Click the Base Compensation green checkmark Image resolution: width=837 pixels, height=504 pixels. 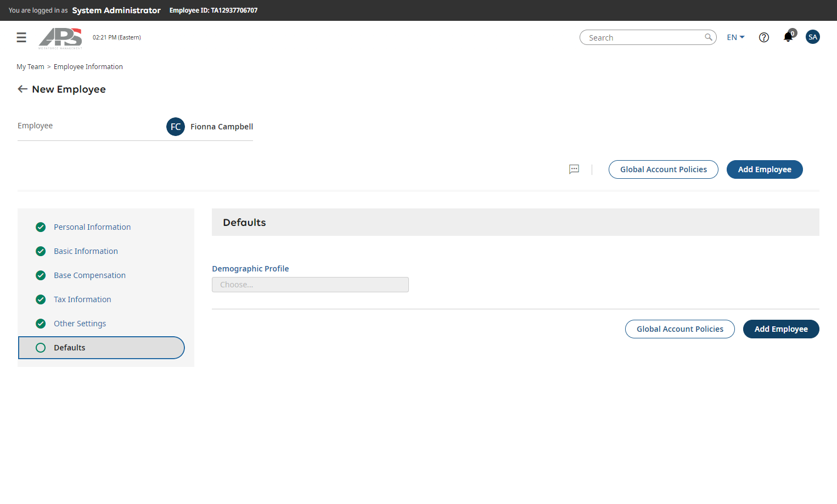click(x=41, y=275)
